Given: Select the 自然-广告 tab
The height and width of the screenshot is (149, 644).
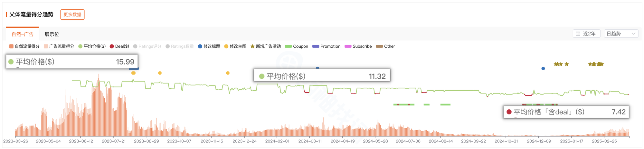Looking at the screenshot, I should [23, 34].
